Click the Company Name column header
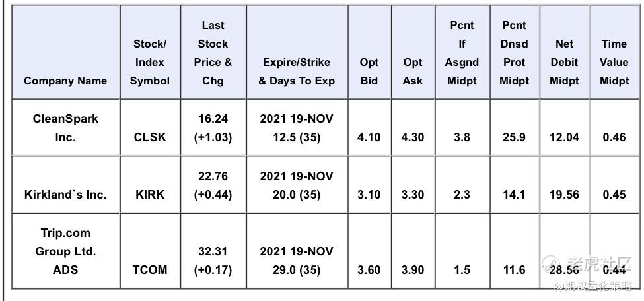The width and height of the screenshot is (644, 301). [65, 81]
